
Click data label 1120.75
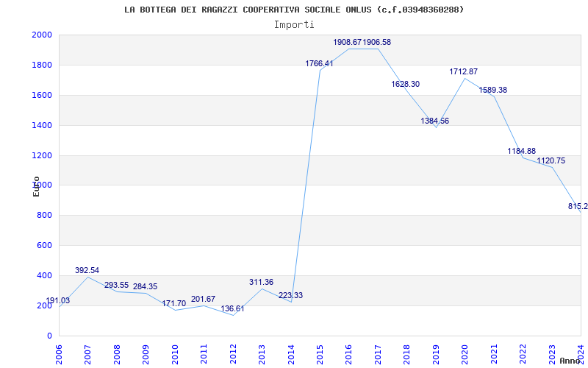point(551,160)
